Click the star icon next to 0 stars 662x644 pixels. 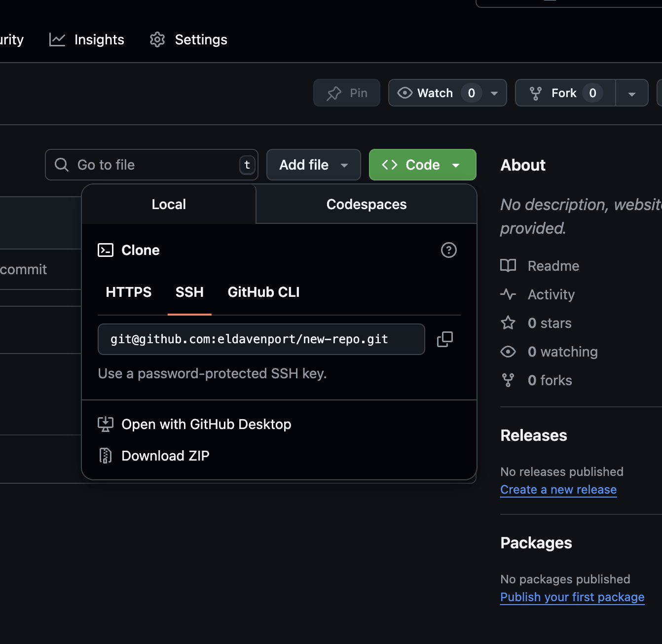coord(508,323)
